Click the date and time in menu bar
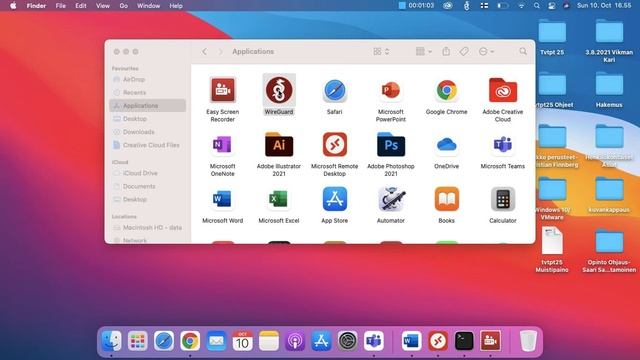The width and height of the screenshot is (640, 360). [x=604, y=6]
